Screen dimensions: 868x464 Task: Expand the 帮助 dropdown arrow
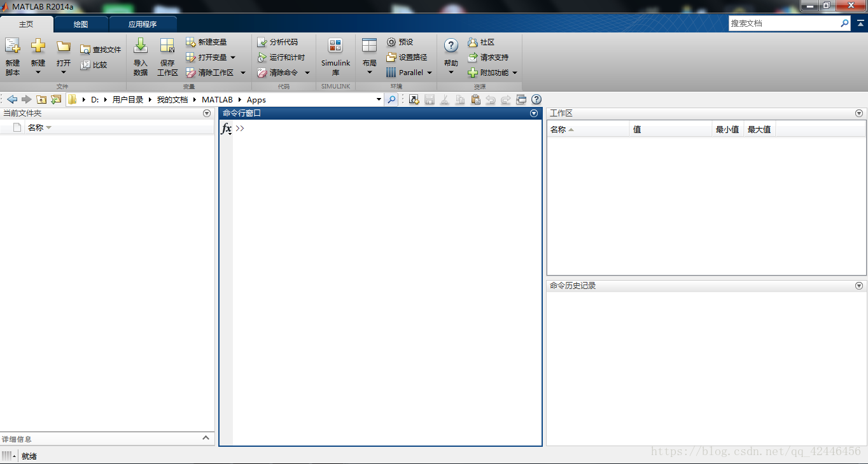click(451, 73)
